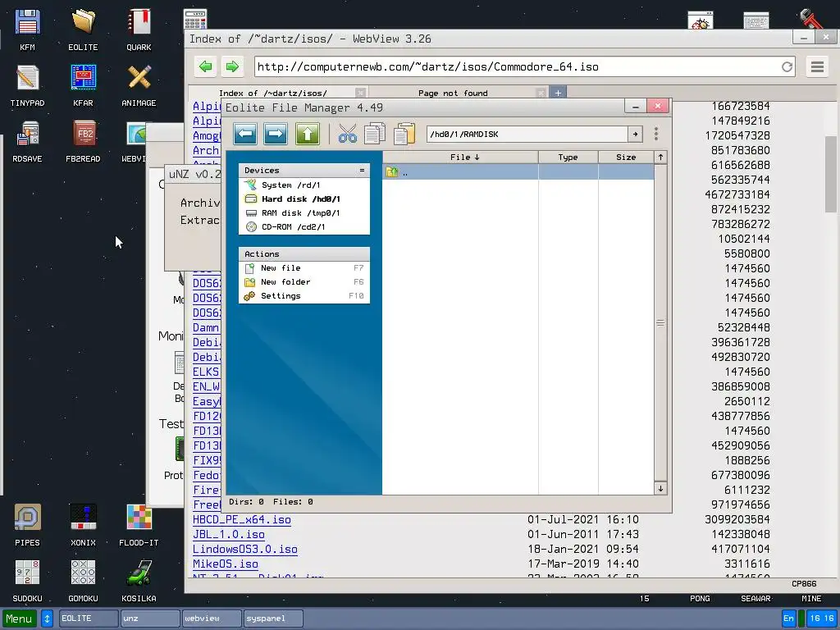The image size is (840, 630).
Task: Click the WebView URL address bar
Action: [x=517, y=67]
